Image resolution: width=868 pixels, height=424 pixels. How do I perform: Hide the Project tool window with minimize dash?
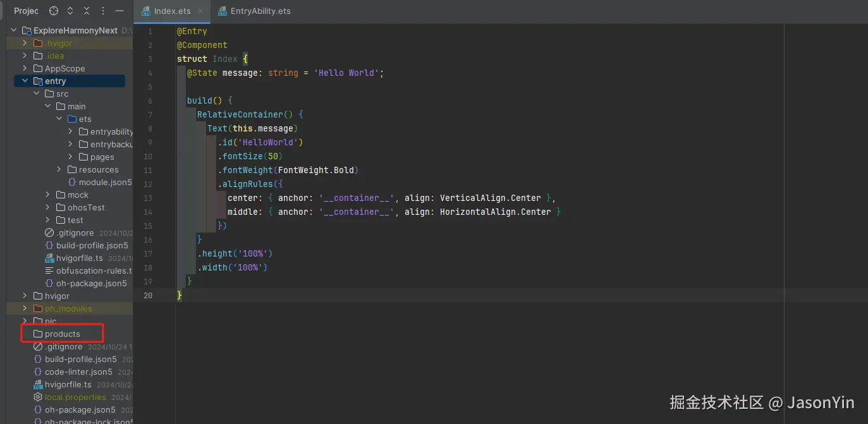(119, 11)
